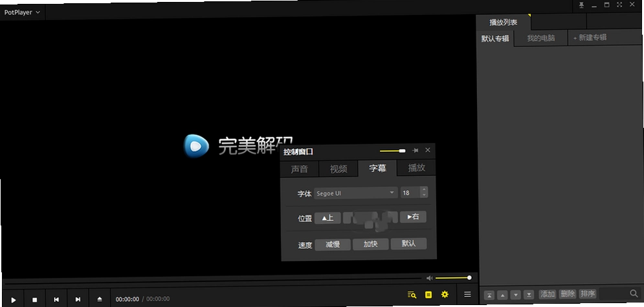Open the hamburger menu icon in bottom bar
Viewport: 644px width, 307px height.
tap(467, 294)
